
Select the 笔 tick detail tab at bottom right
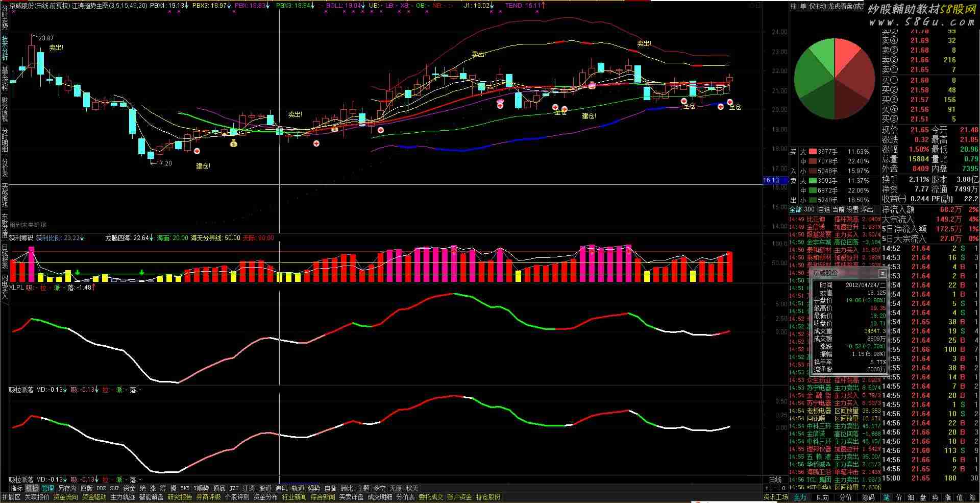886,497
